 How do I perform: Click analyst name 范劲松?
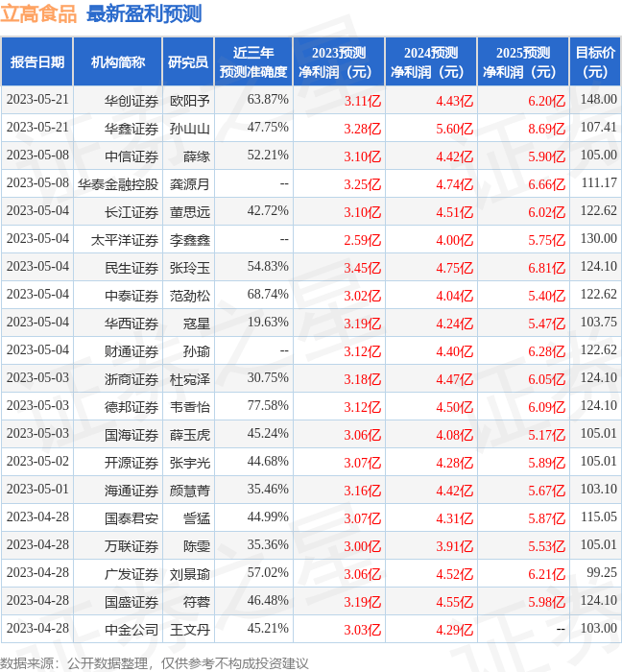(190, 296)
